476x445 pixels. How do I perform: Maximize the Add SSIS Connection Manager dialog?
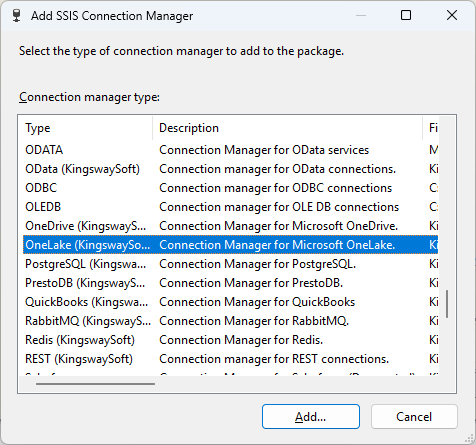406,15
